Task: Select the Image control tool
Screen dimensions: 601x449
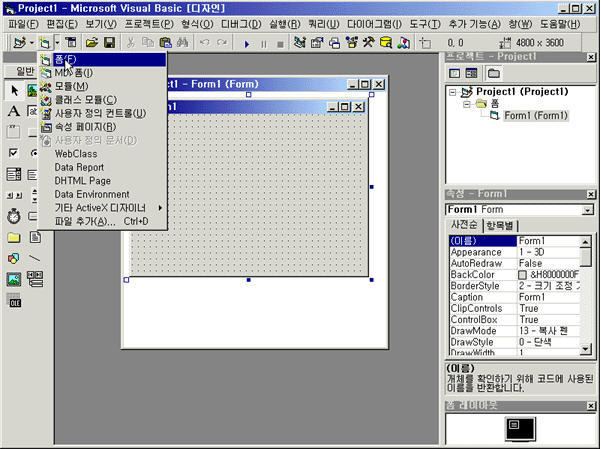Action: 14,279
